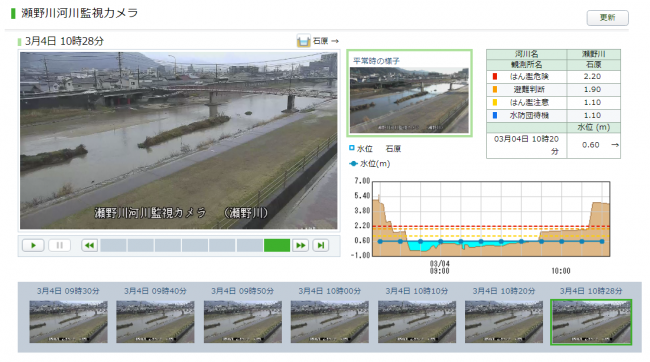The image size is (650, 362).
Task: Click the blue square 水位 heading icon
Action: 352,148
